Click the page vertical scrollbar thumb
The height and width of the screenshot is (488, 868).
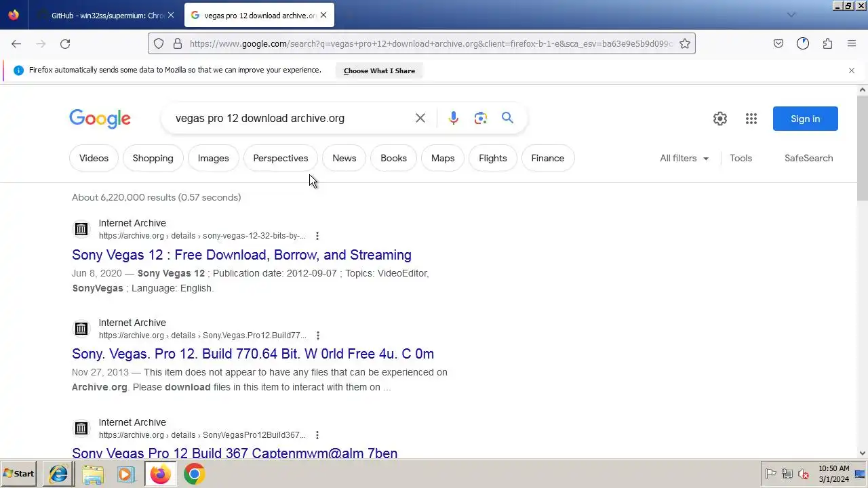tap(863, 148)
